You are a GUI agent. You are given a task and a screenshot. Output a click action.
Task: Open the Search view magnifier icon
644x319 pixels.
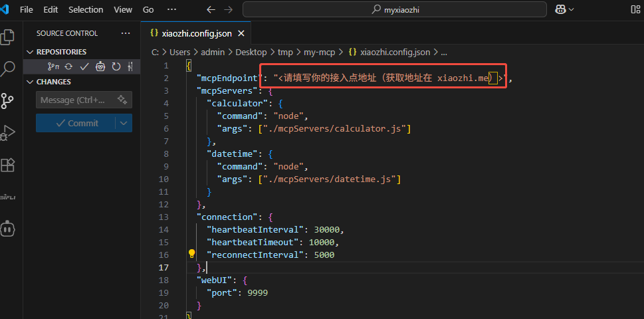coord(7,69)
